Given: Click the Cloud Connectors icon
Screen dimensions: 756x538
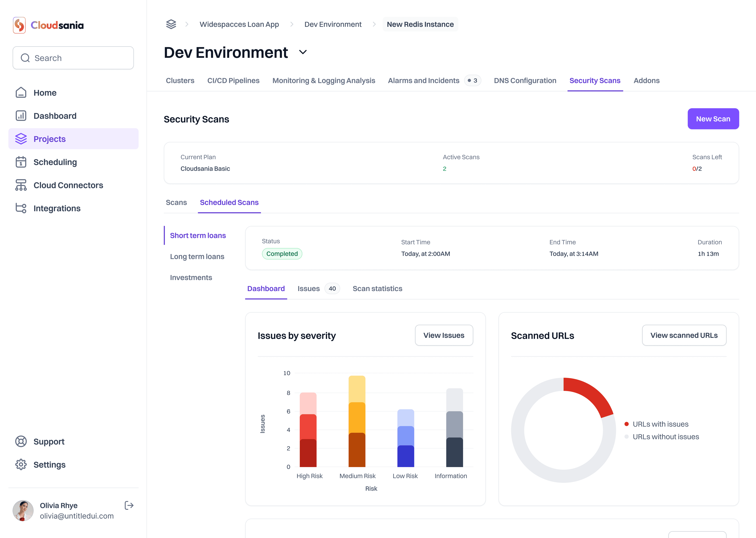Looking at the screenshot, I should pyautogui.click(x=21, y=185).
